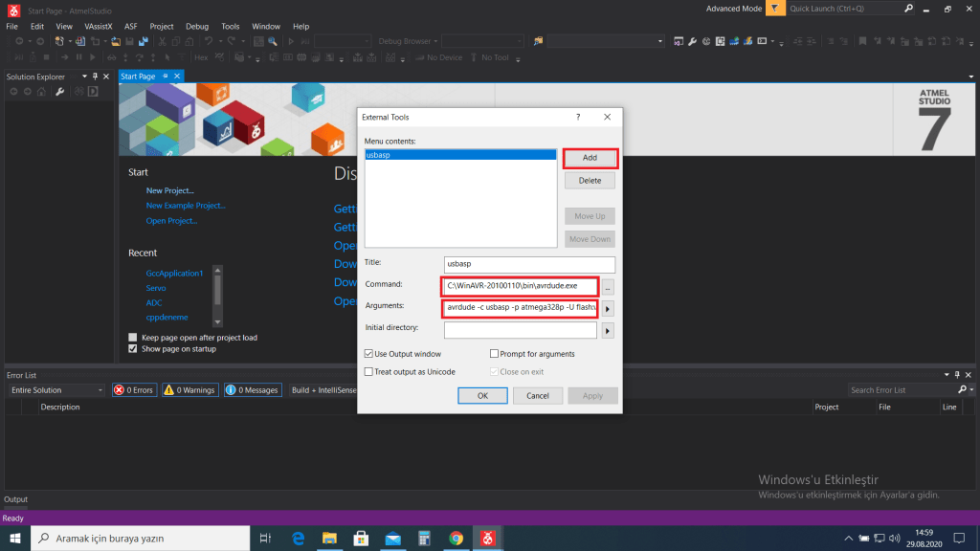Click into the Command path field
Viewport: 980px width, 551px height.
click(521, 286)
